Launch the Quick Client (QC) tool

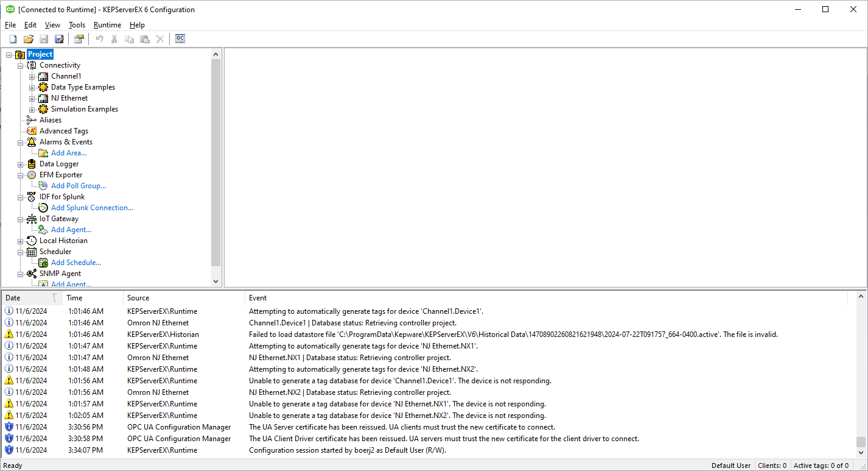[x=180, y=39]
